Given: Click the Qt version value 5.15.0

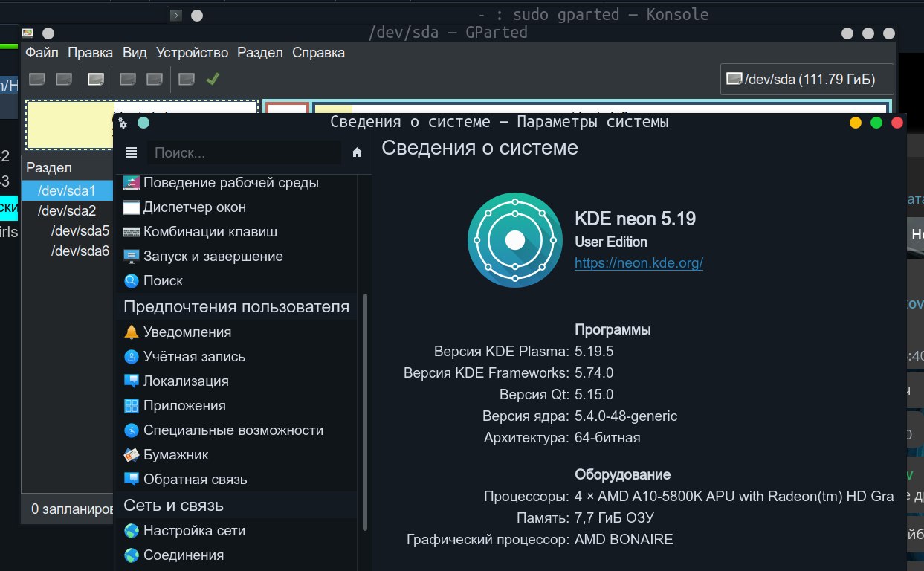Looking at the screenshot, I should point(594,395).
